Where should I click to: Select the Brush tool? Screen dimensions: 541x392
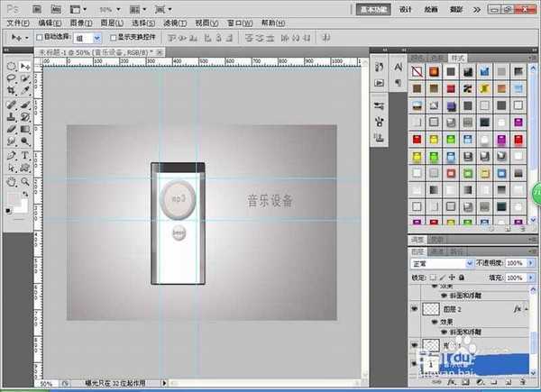click(x=25, y=105)
